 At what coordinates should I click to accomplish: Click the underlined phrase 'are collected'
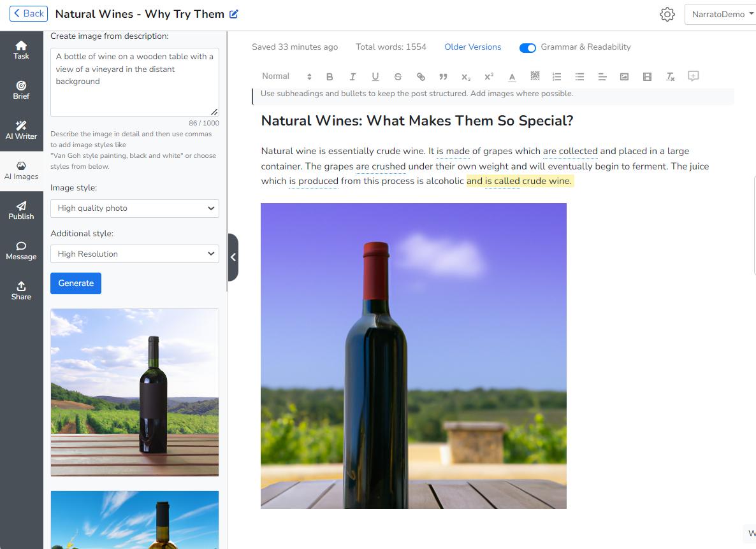[x=570, y=151]
